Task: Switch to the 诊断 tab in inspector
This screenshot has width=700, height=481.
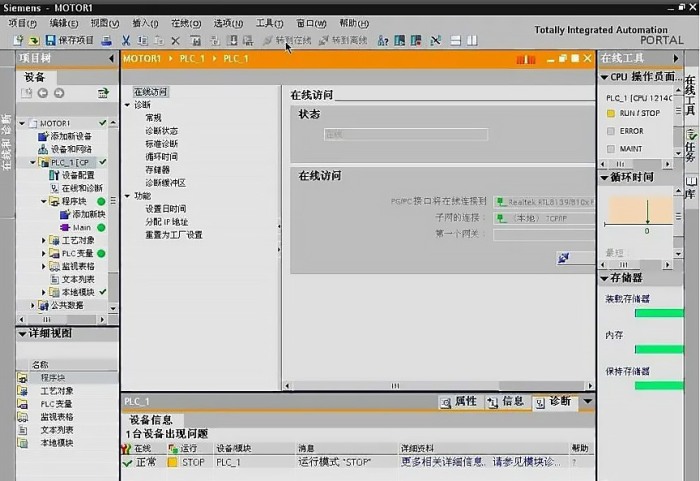Action: point(554,402)
